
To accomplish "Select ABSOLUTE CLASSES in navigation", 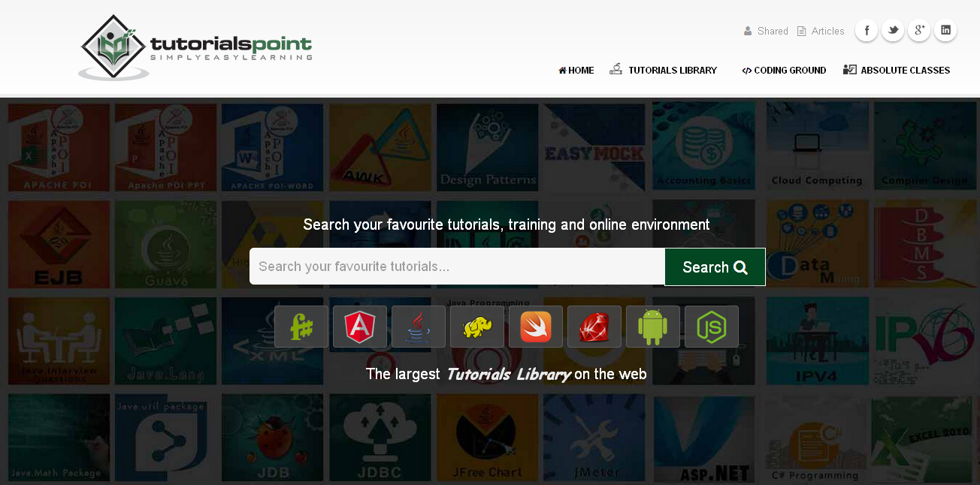I will point(897,70).
